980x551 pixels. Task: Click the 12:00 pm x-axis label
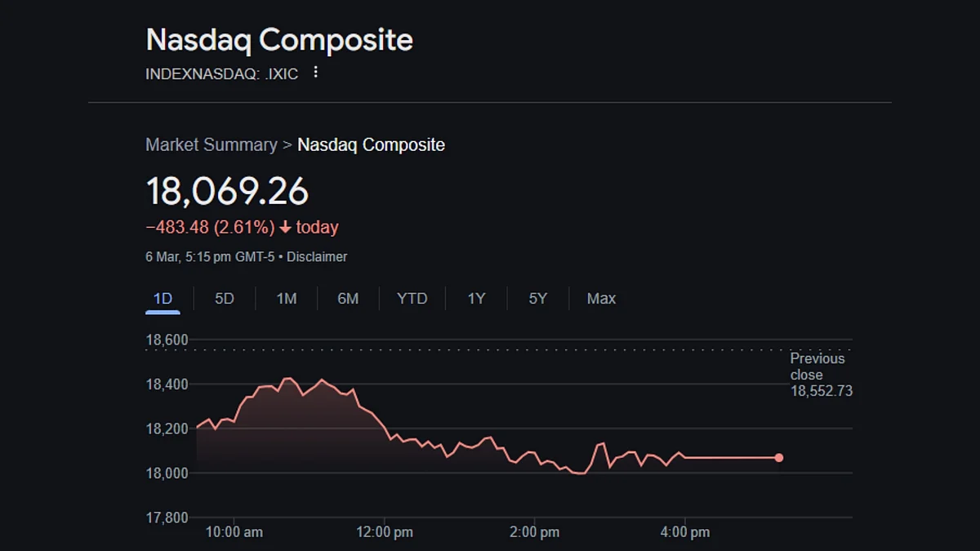385,532
